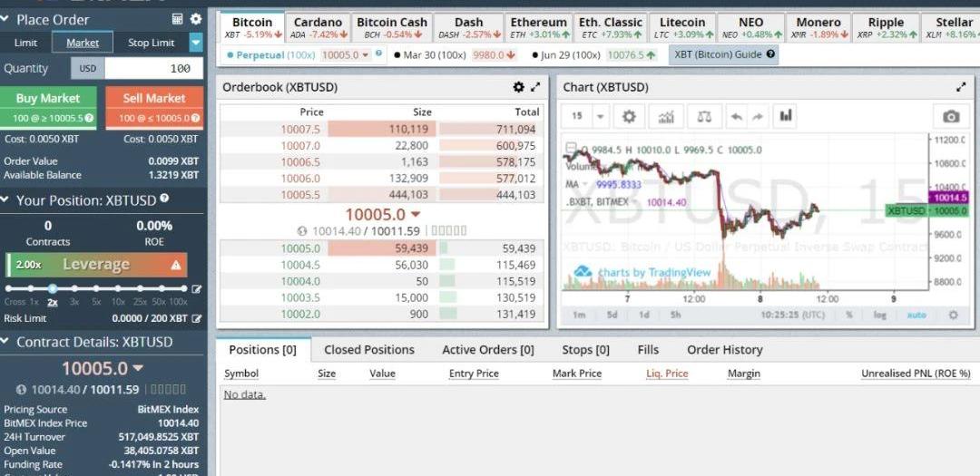
Task: Switch to Market order tab
Action: click(x=83, y=43)
